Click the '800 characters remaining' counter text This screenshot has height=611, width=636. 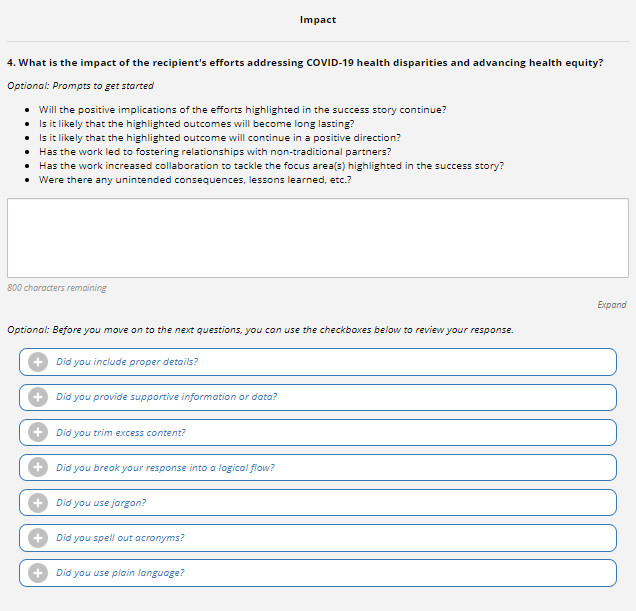57,288
